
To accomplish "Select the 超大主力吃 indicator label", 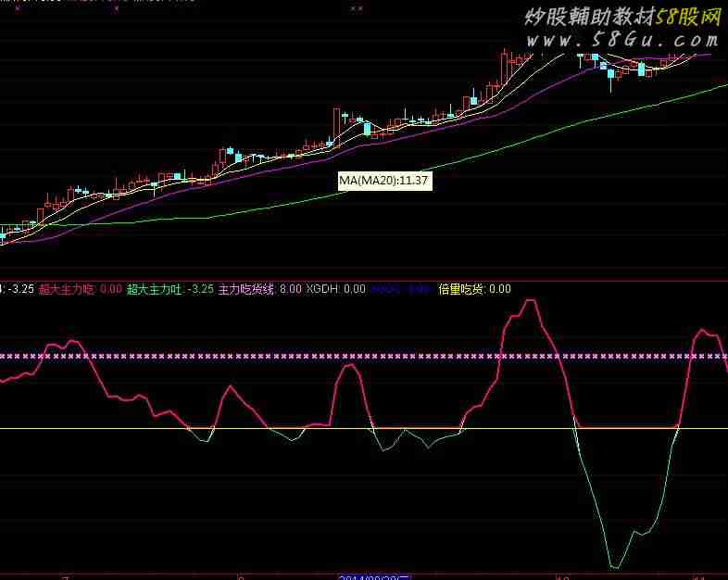I will click(x=68, y=289).
